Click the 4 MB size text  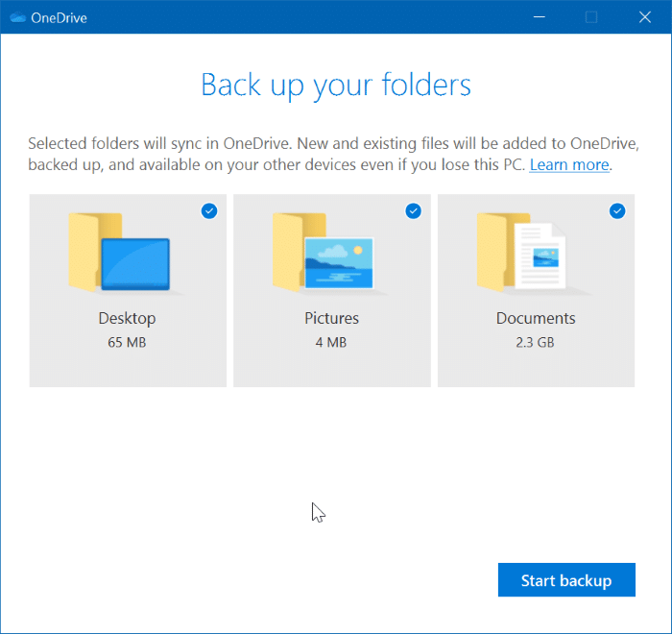pyautogui.click(x=331, y=342)
